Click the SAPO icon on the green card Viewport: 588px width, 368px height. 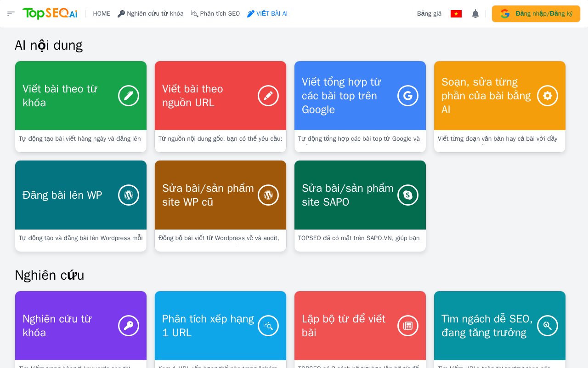point(408,195)
